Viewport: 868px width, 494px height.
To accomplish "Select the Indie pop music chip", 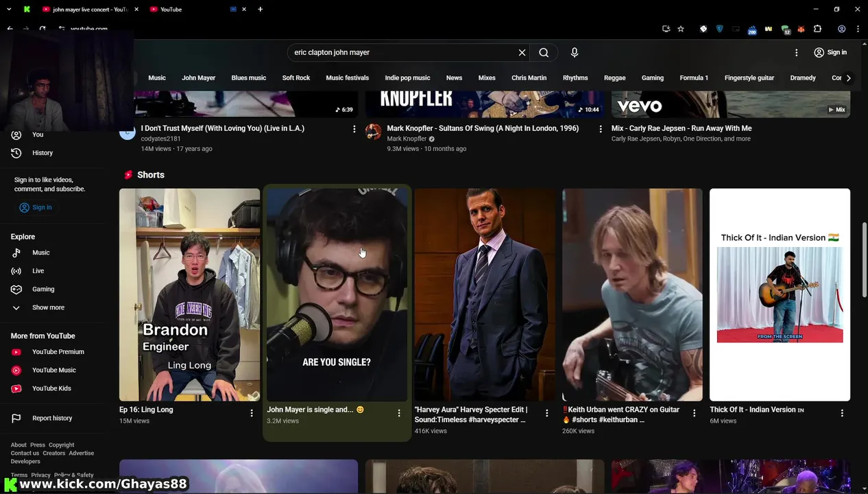I will coord(407,78).
